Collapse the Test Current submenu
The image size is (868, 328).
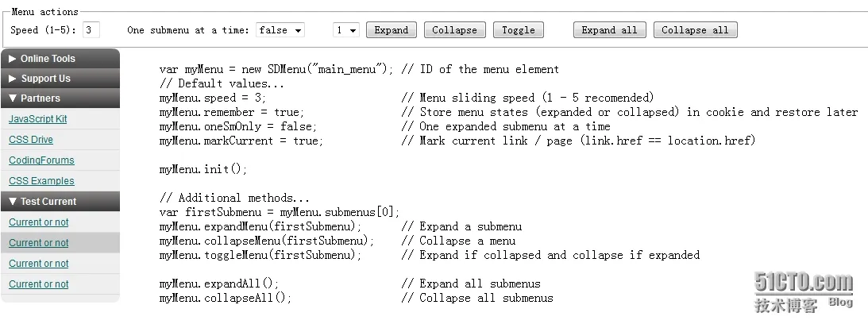60,201
